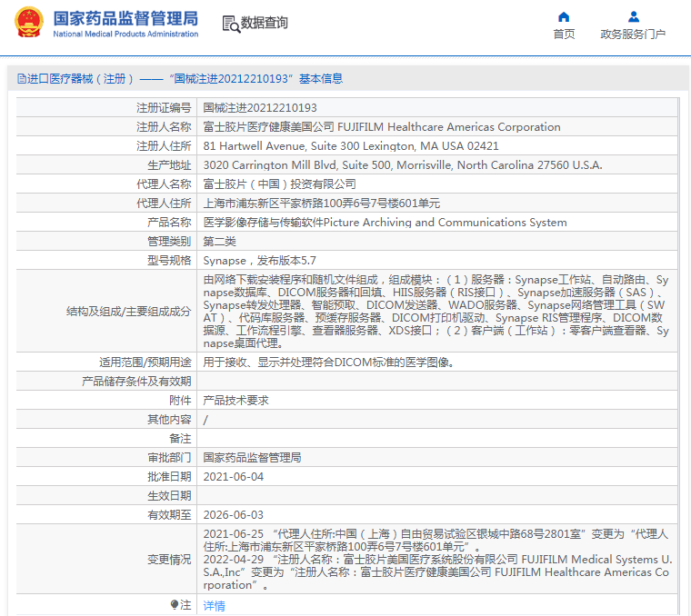Open the 详情 link
Viewport: 691px width, 616px height.
click(x=214, y=606)
